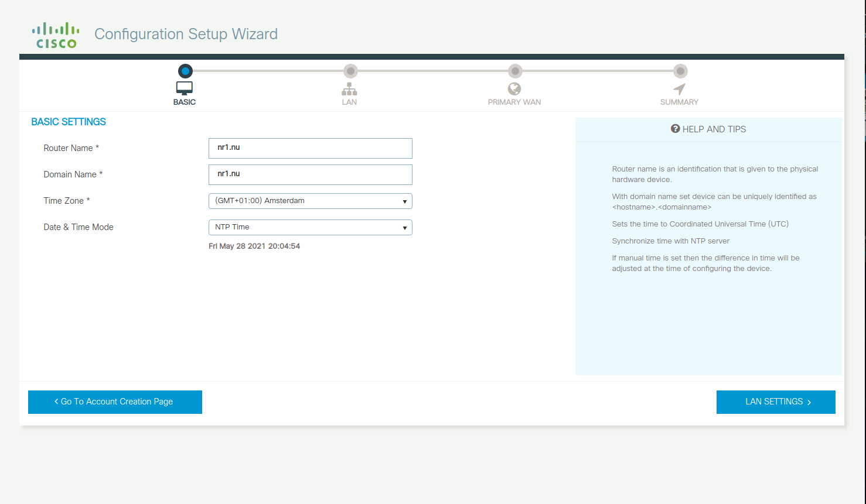This screenshot has width=866, height=504.
Task: Click the LAN SETTINGS button
Action: pos(776,402)
